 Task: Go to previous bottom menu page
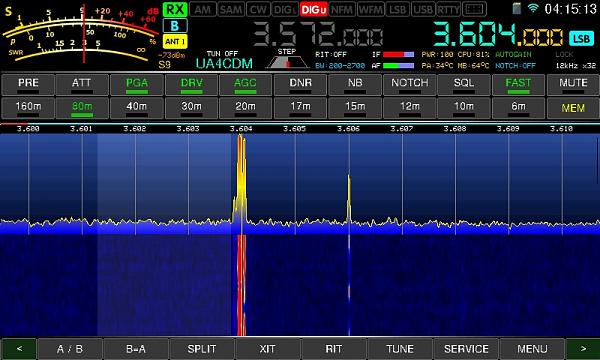[x=19, y=349]
